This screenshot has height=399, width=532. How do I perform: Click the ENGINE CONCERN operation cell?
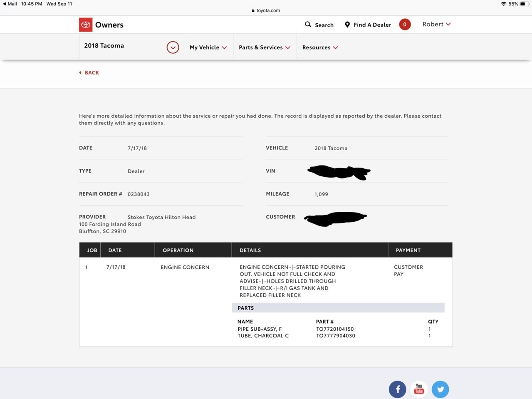tap(185, 267)
